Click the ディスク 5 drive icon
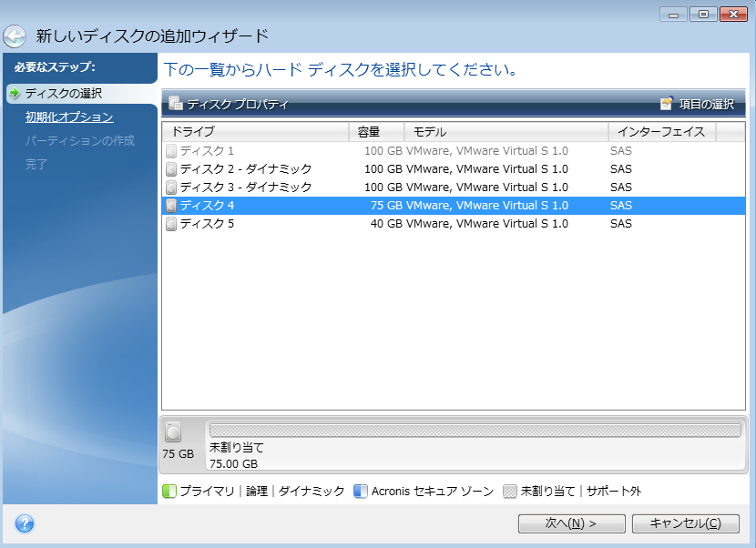Screen dimensions: 756x548 [x=171, y=224]
